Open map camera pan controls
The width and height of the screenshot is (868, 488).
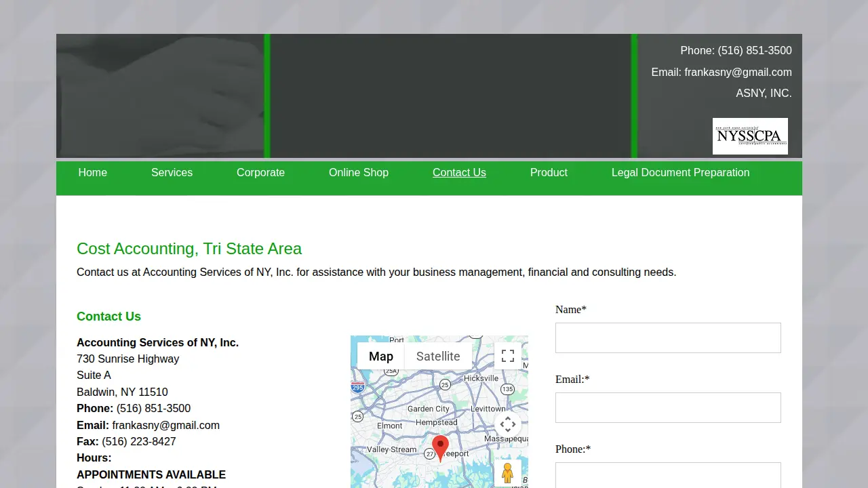pos(508,425)
